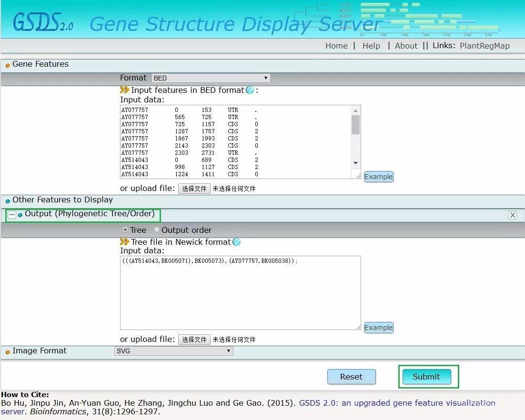Click row AY077757 1287 1757 CDS
This screenshot has height=420, width=525.
(190, 131)
